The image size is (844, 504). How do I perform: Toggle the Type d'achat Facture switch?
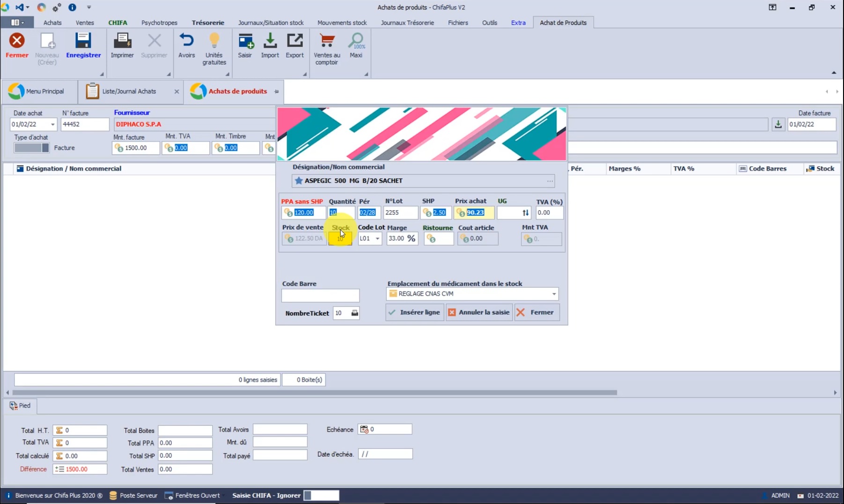coord(31,148)
